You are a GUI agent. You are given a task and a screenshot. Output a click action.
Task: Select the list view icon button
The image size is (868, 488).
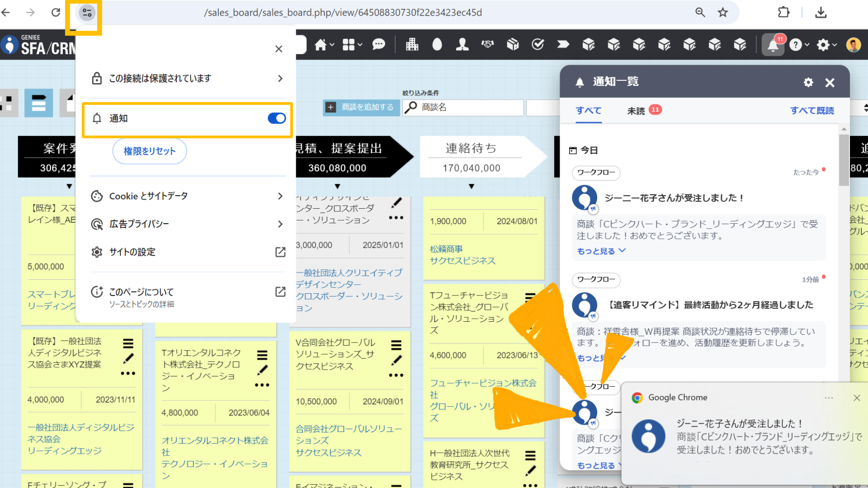(39, 103)
